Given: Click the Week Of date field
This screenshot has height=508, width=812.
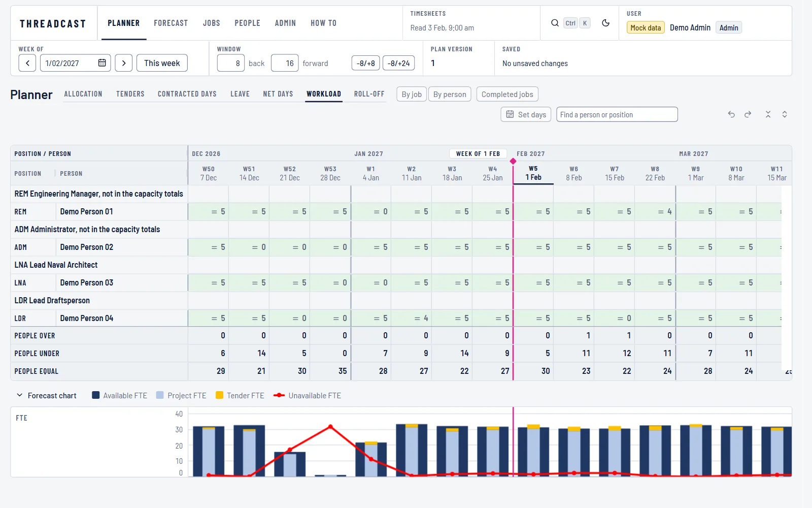Looking at the screenshot, I should coord(75,63).
